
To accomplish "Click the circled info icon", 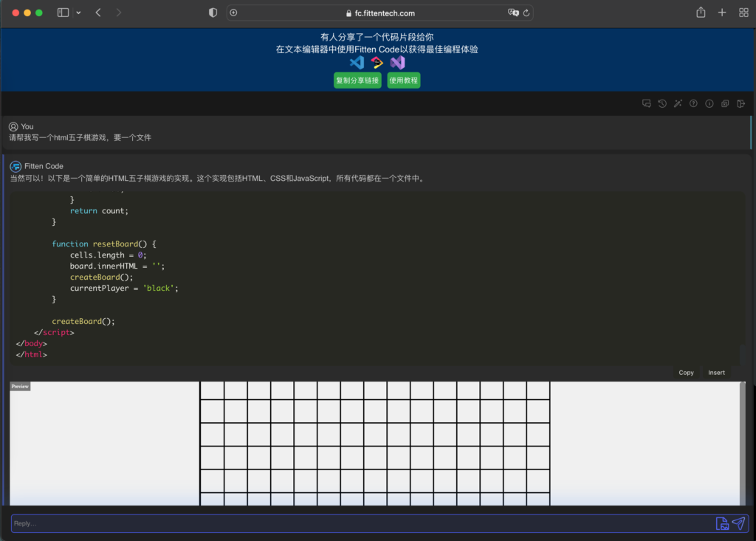I will [x=709, y=104].
